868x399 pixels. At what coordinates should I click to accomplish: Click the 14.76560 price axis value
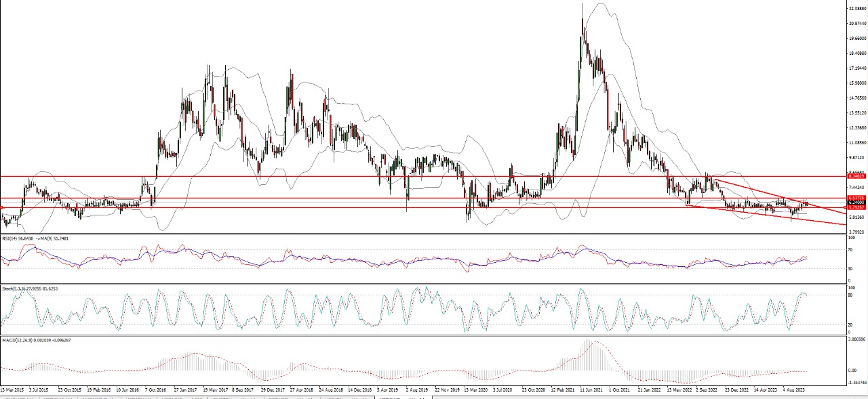click(857, 98)
